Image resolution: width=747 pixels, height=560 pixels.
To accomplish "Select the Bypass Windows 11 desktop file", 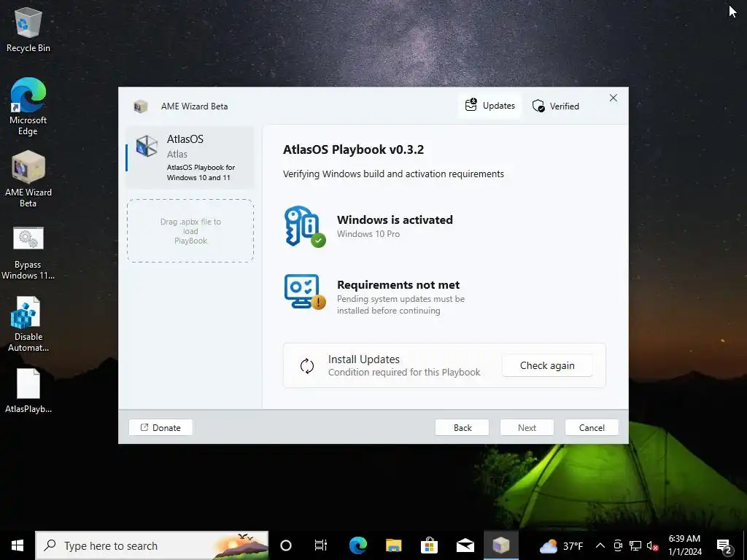I will point(28,253).
